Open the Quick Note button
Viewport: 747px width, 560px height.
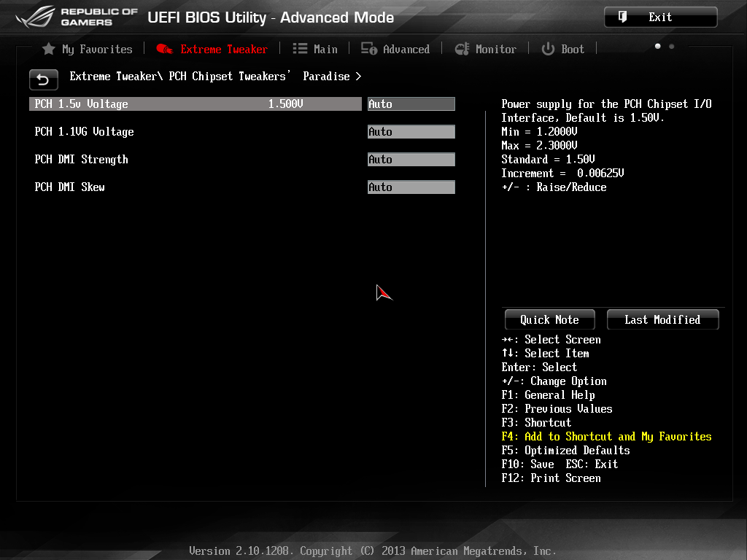click(550, 319)
